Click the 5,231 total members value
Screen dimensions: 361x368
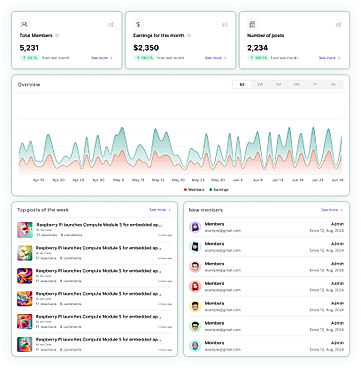pyautogui.click(x=29, y=48)
